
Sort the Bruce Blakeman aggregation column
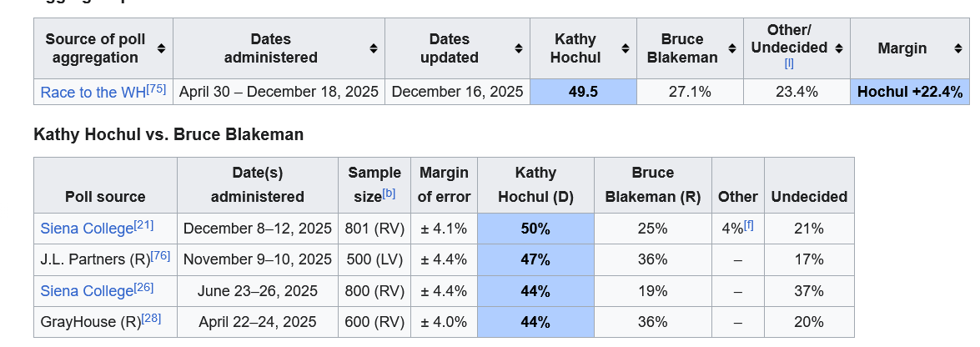click(x=731, y=48)
